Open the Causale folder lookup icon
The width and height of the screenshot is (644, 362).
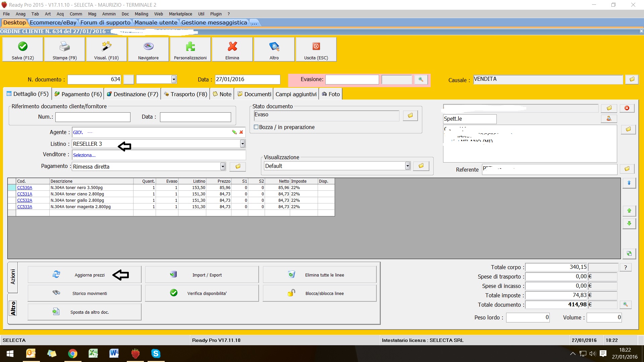(632, 79)
